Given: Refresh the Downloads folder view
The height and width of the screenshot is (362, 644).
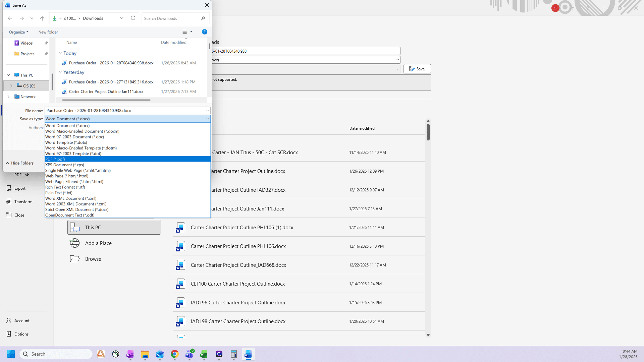Looking at the screenshot, I should (x=133, y=18).
